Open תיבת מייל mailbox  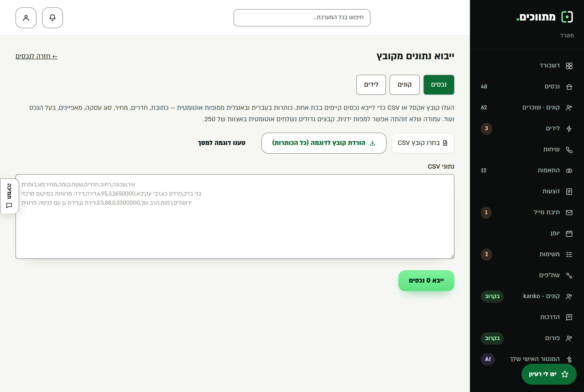click(x=527, y=212)
